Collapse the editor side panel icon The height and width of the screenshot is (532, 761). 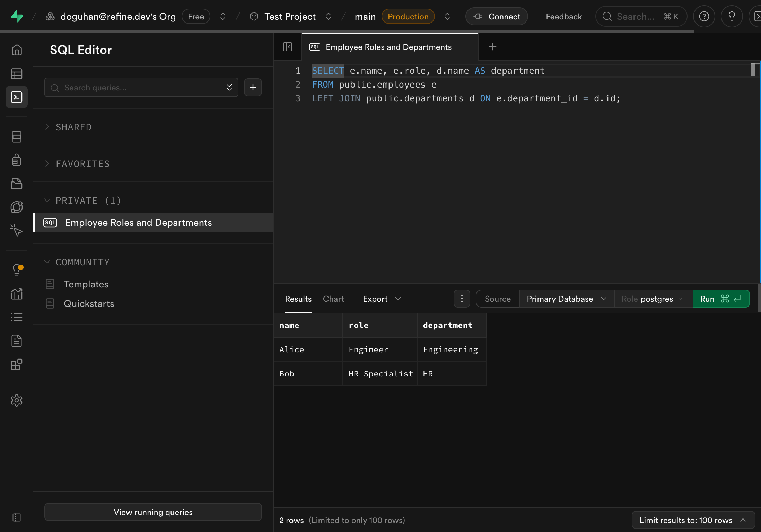pos(288,46)
